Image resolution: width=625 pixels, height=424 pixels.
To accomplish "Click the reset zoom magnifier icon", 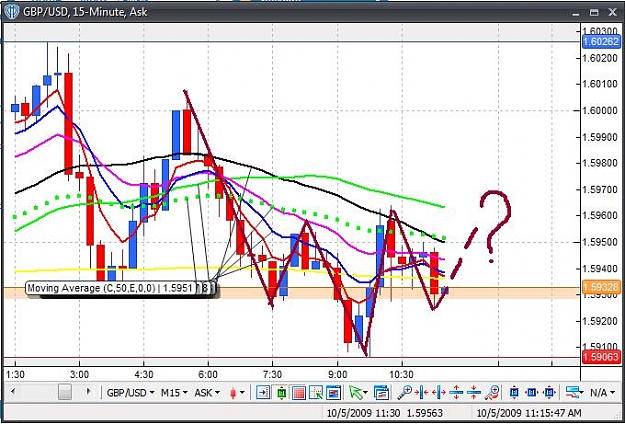I will pos(493,393).
